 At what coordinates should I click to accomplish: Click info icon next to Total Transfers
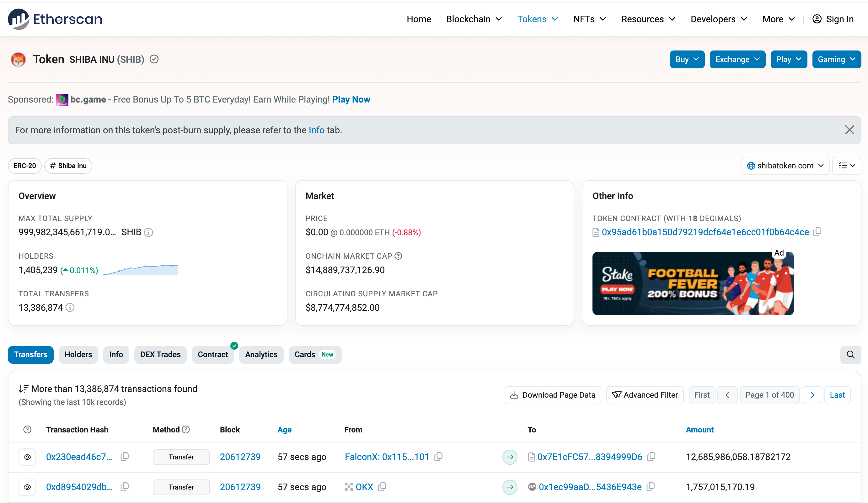click(x=70, y=307)
